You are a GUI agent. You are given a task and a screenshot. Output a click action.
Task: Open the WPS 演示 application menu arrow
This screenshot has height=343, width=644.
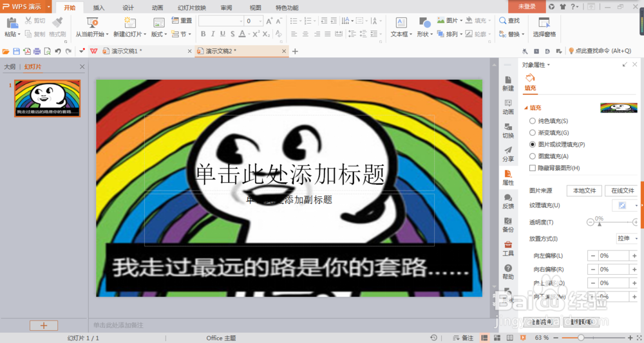[48, 6]
